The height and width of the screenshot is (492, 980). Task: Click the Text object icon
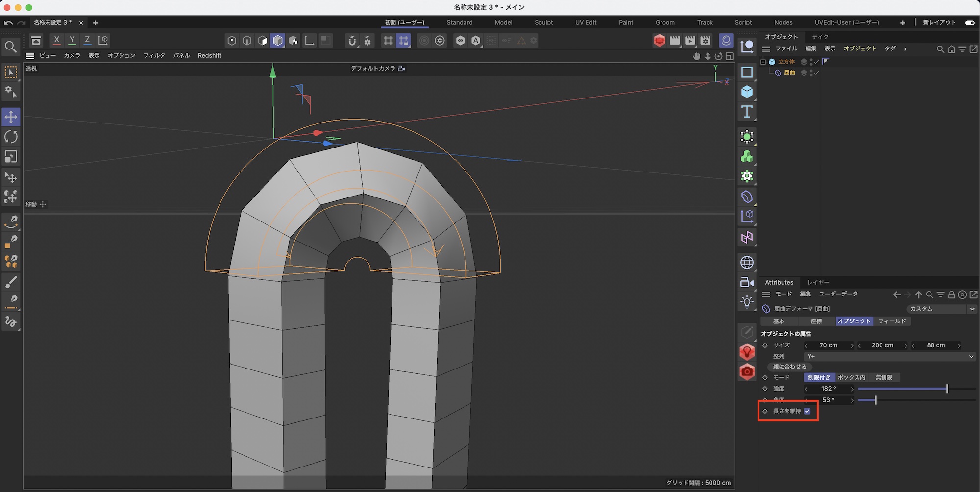[x=747, y=112]
